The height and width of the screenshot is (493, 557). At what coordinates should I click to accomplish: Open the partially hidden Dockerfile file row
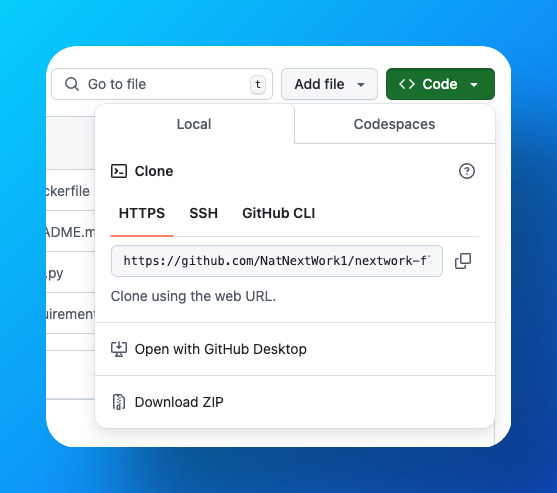point(70,191)
